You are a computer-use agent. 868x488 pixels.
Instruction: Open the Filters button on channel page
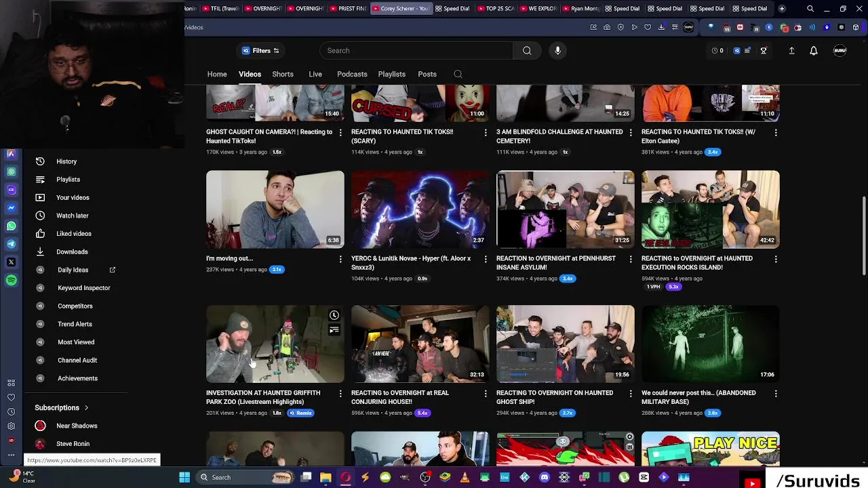(x=260, y=51)
